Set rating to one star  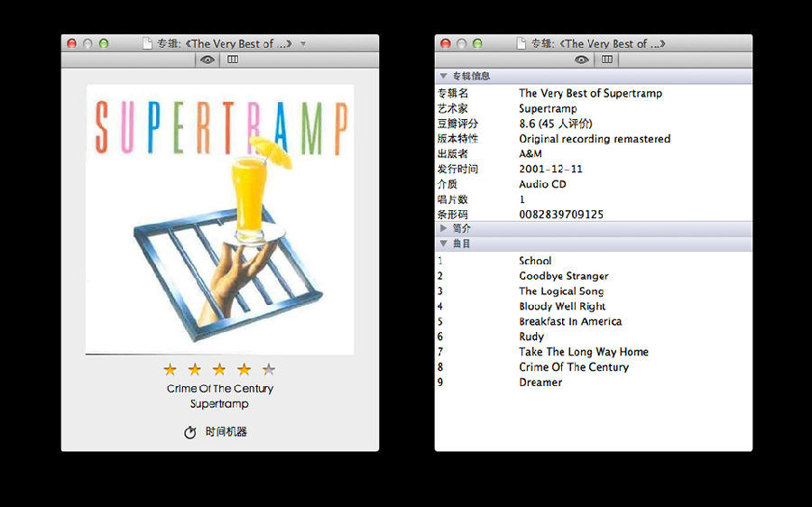(x=170, y=369)
